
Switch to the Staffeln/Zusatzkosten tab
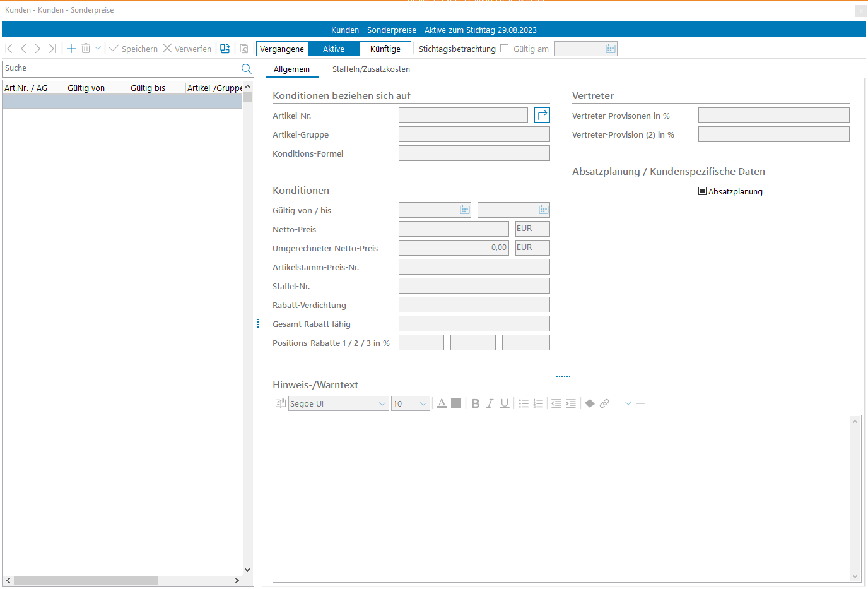click(371, 69)
